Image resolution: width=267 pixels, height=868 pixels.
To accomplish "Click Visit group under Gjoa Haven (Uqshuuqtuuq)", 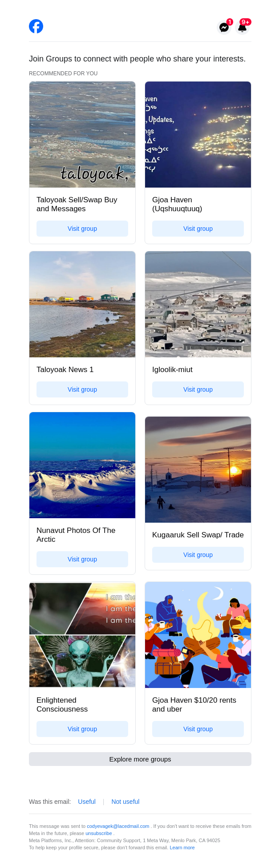I will coord(198,229).
